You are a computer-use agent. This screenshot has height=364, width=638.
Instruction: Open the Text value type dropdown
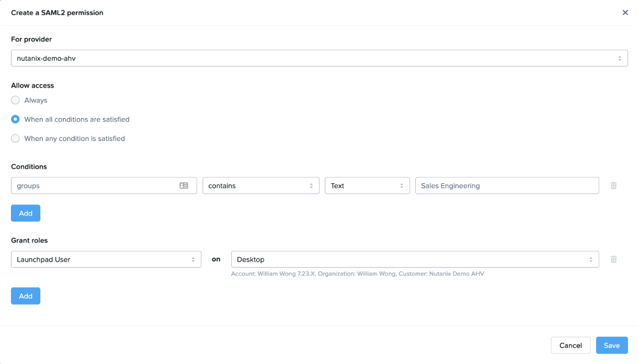tap(367, 186)
